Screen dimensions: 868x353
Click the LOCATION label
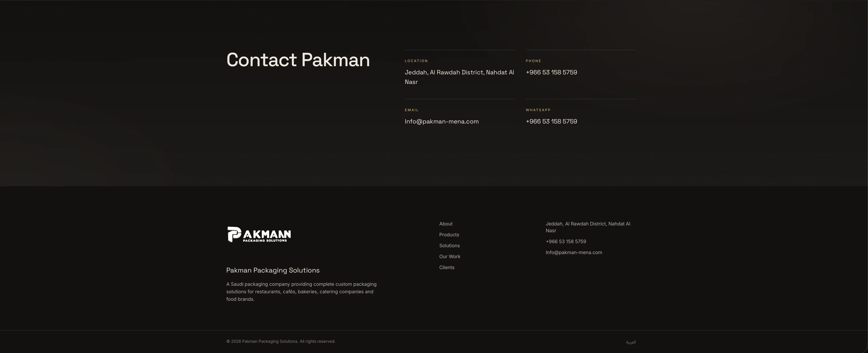(x=416, y=61)
